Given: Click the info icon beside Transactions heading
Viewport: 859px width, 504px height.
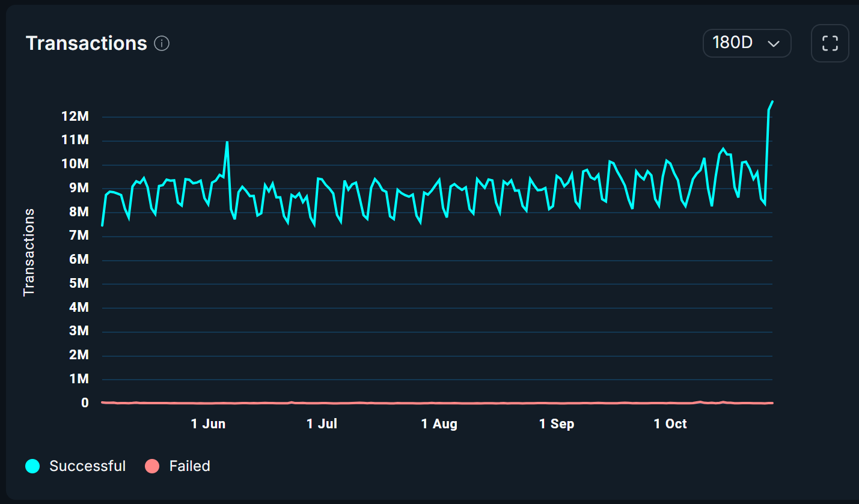Looking at the screenshot, I should click(162, 43).
